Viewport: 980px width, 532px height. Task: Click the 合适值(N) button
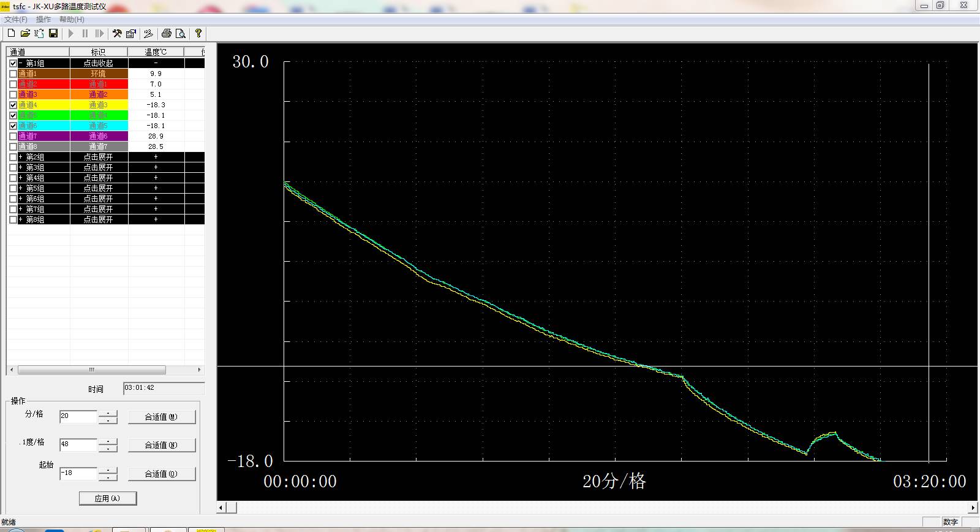pyautogui.click(x=162, y=445)
